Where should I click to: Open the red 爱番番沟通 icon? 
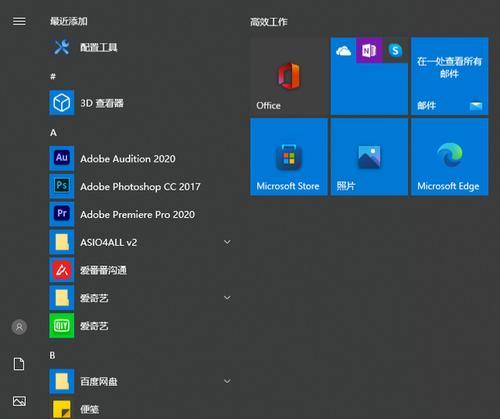(62, 270)
